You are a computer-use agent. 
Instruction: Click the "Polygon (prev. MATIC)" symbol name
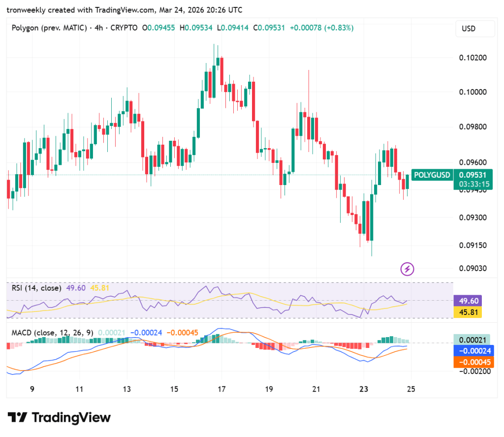pos(51,28)
